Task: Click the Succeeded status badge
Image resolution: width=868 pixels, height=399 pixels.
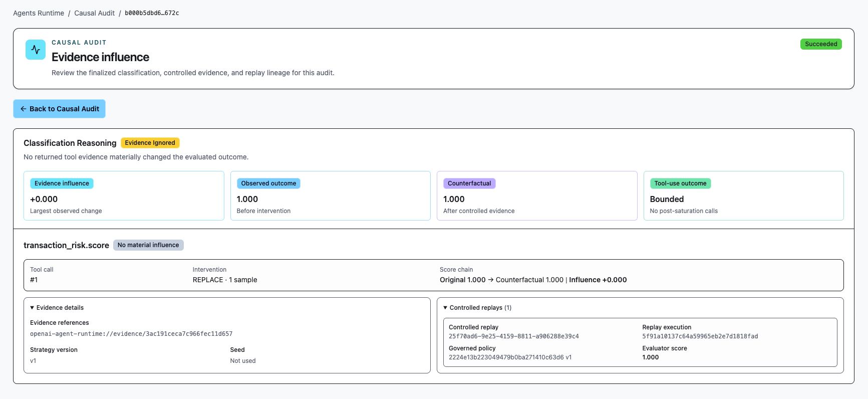Action: (x=821, y=44)
